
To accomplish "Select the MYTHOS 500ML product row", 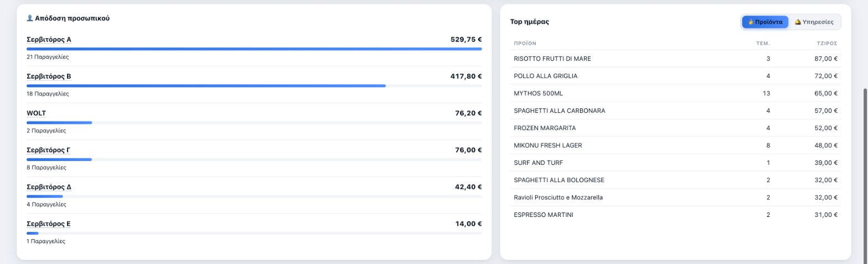I will [675, 94].
